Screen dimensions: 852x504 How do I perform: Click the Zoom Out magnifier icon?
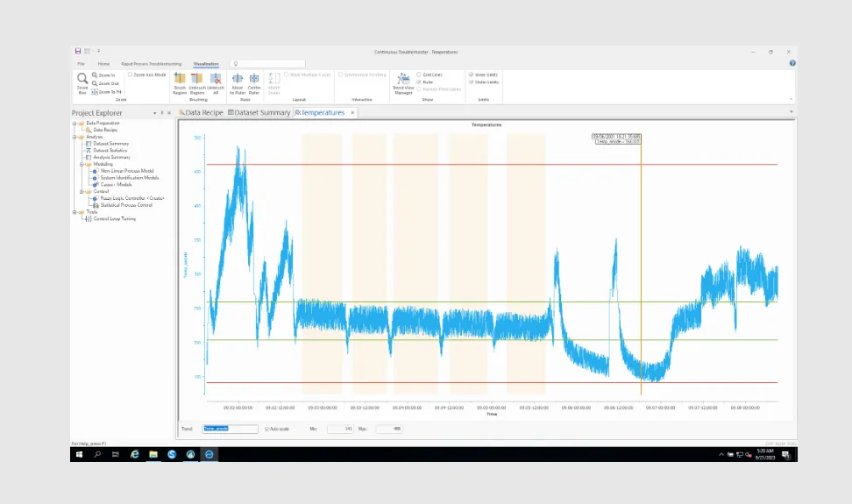[x=95, y=83]
